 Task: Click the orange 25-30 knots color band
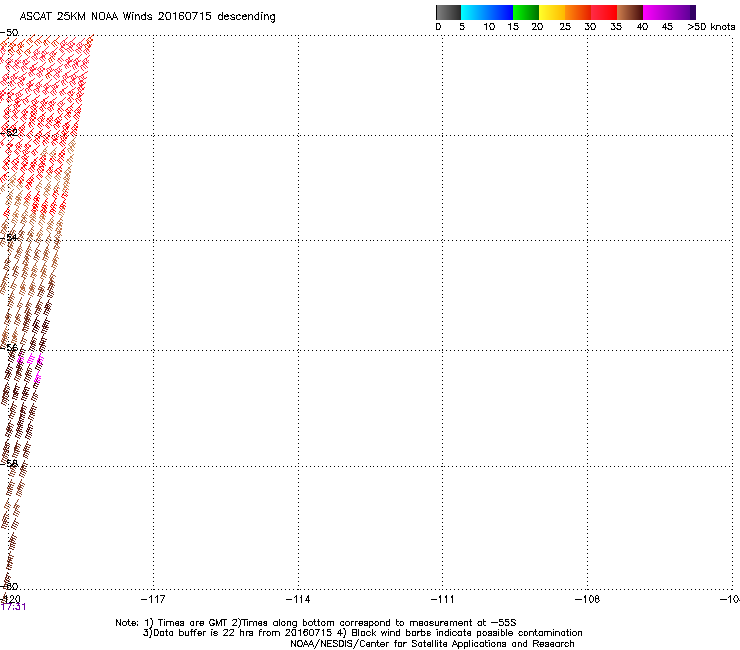(578, 12)
